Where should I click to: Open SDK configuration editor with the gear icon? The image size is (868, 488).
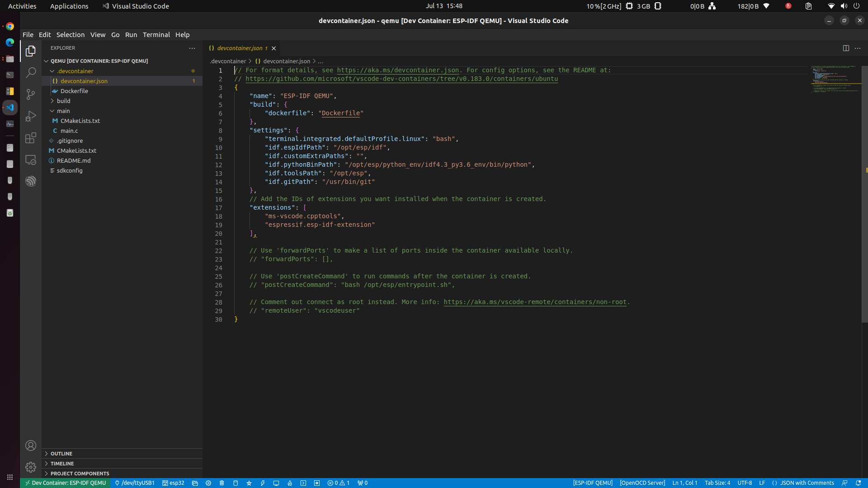[208, 483]
